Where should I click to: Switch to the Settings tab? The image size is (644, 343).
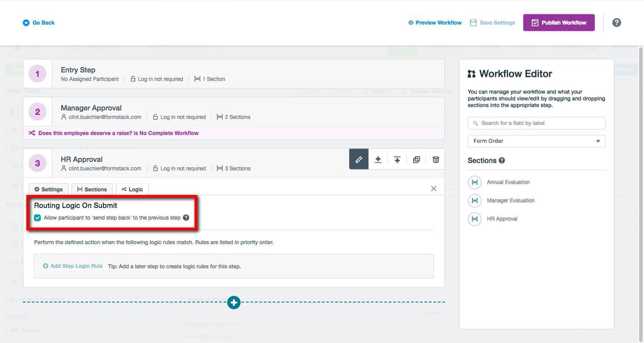point(48,190)
